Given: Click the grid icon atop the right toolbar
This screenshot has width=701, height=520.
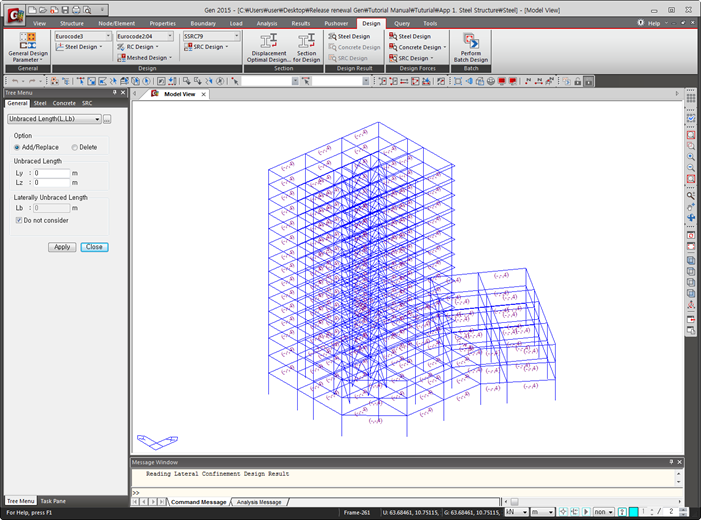Looking at the screenshot, I should click(x=691, y=98).
